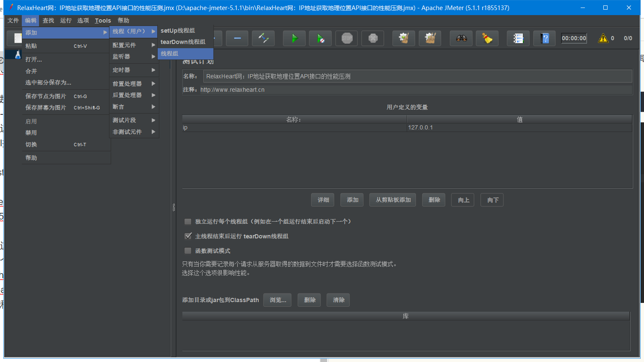This screenshot has height=362, width=644.
Task: Select the ip variable name cell
Action: click(294, 127)
